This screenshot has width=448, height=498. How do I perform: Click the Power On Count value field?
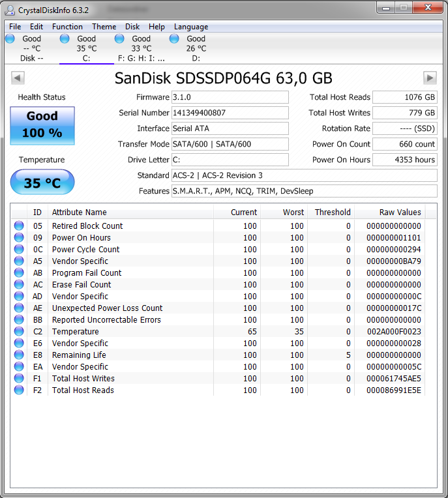405,144
